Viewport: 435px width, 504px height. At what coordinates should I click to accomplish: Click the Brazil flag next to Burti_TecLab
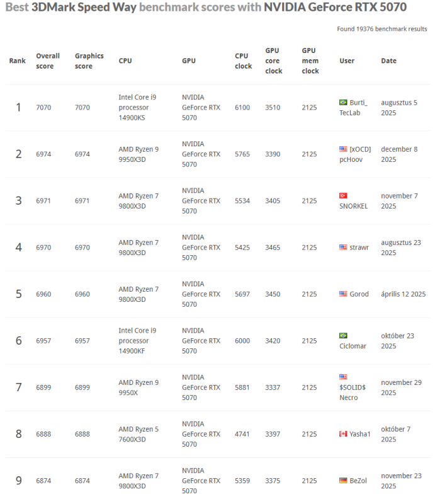[343, 103]
